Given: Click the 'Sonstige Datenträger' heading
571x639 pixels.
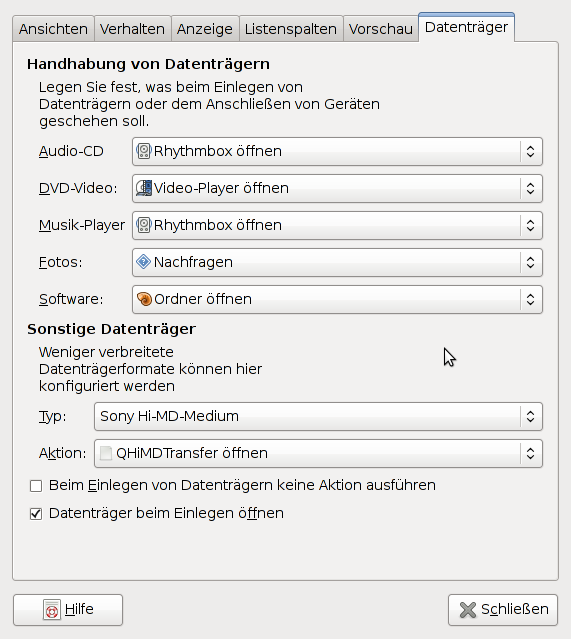Looking at the screenshot, I should [112, 329].
